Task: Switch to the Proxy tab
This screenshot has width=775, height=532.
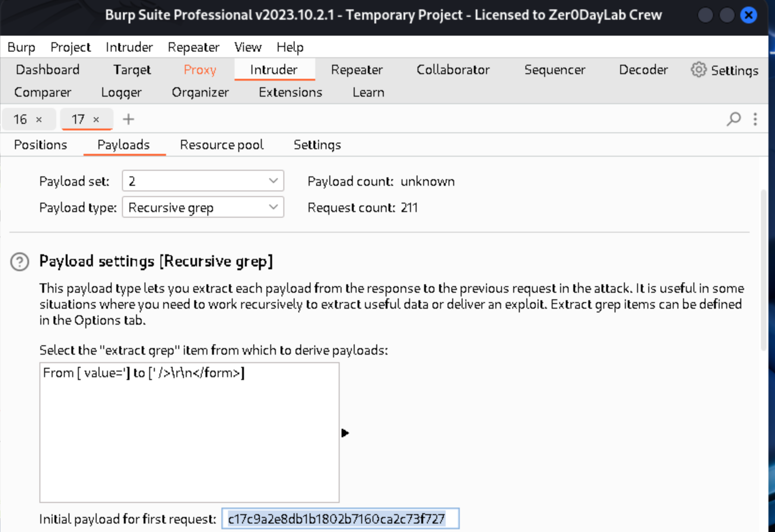Action: pos(200,70)
